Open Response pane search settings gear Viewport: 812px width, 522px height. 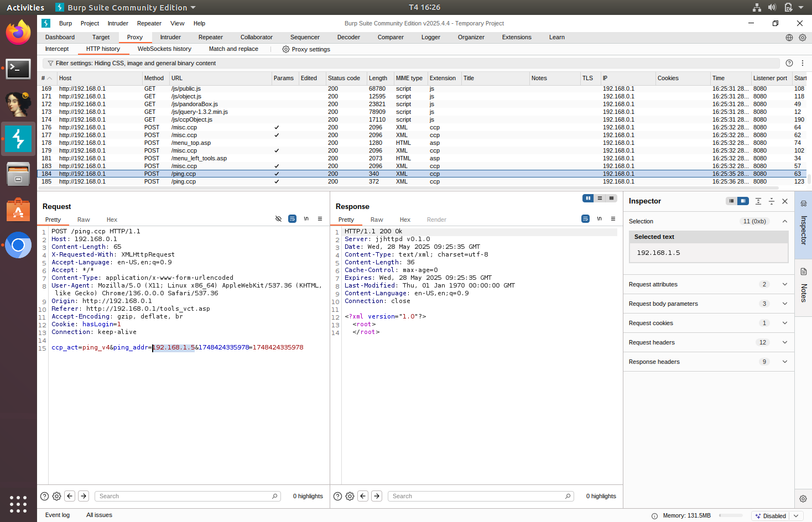(350, 496)
